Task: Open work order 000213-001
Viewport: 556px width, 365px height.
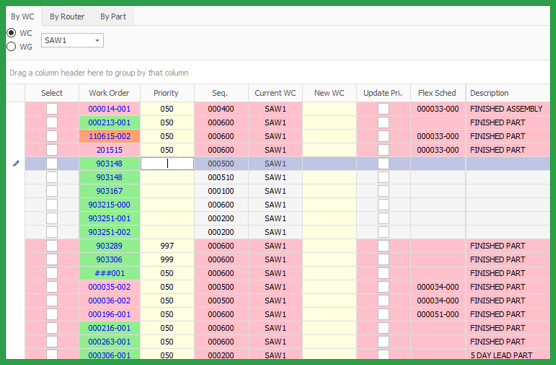Action: (109, 122)
